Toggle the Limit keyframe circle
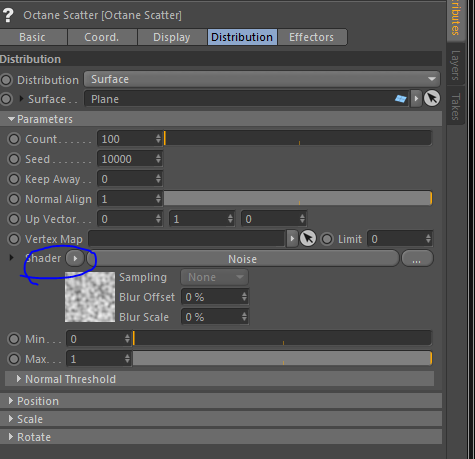Image resolution: width=475 pixels, height=459 pixels. [327, 239]
